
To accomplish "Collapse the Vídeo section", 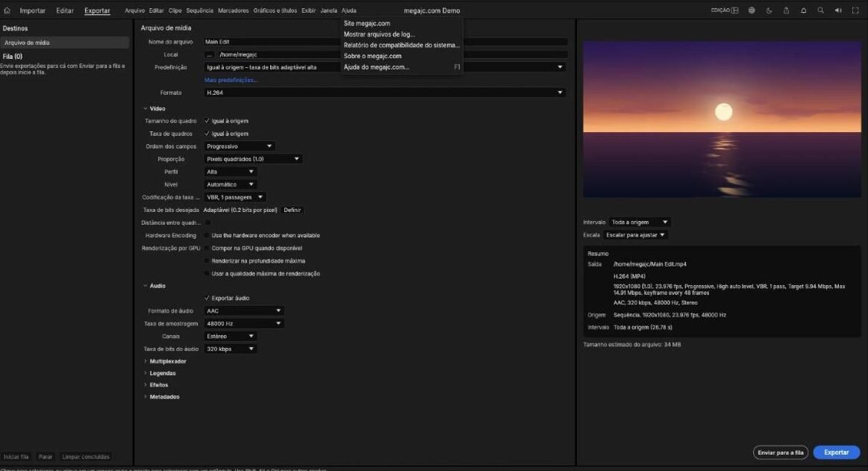I will [146, 108].
